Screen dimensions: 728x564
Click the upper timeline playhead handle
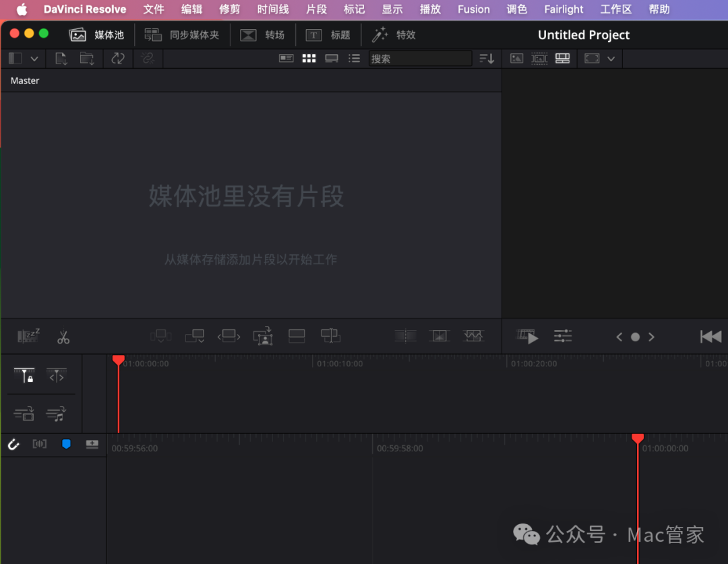119,360
